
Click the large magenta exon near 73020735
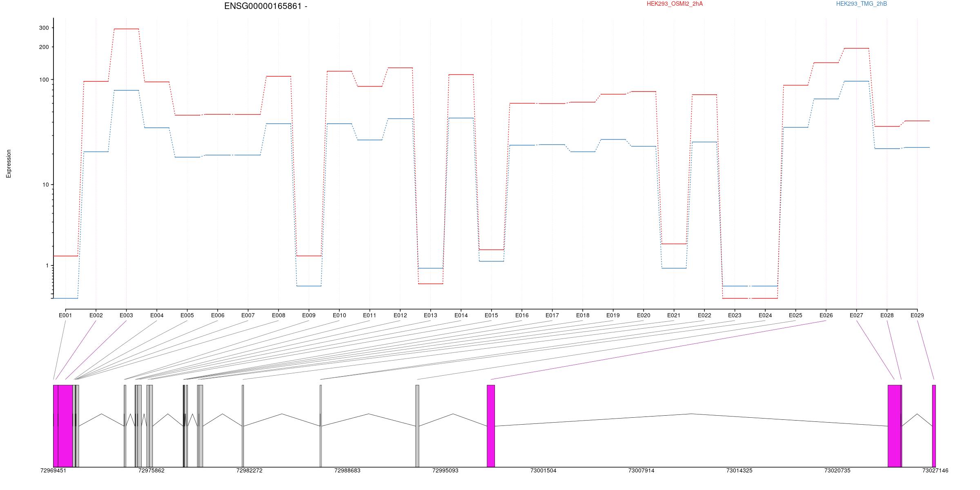pos(894,426)
